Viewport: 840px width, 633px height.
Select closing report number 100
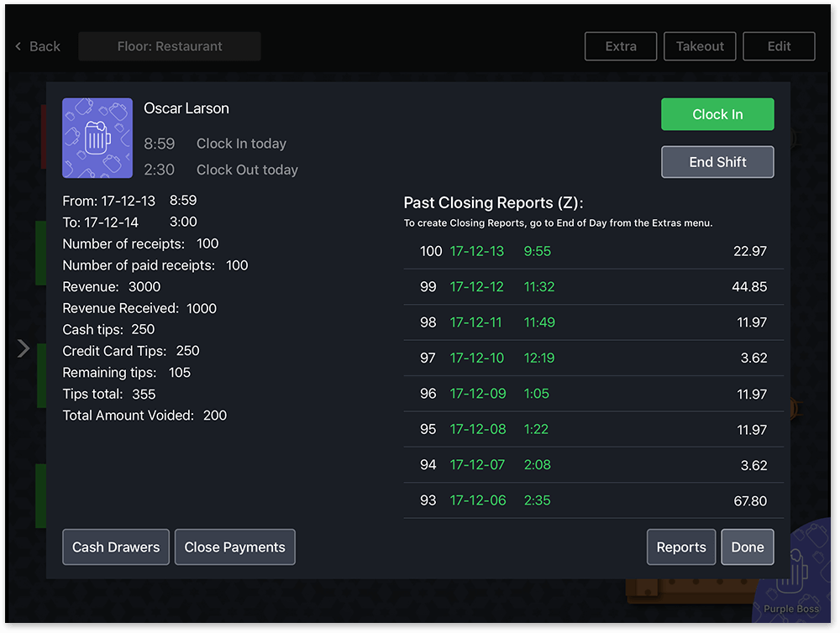coord(593,251)
